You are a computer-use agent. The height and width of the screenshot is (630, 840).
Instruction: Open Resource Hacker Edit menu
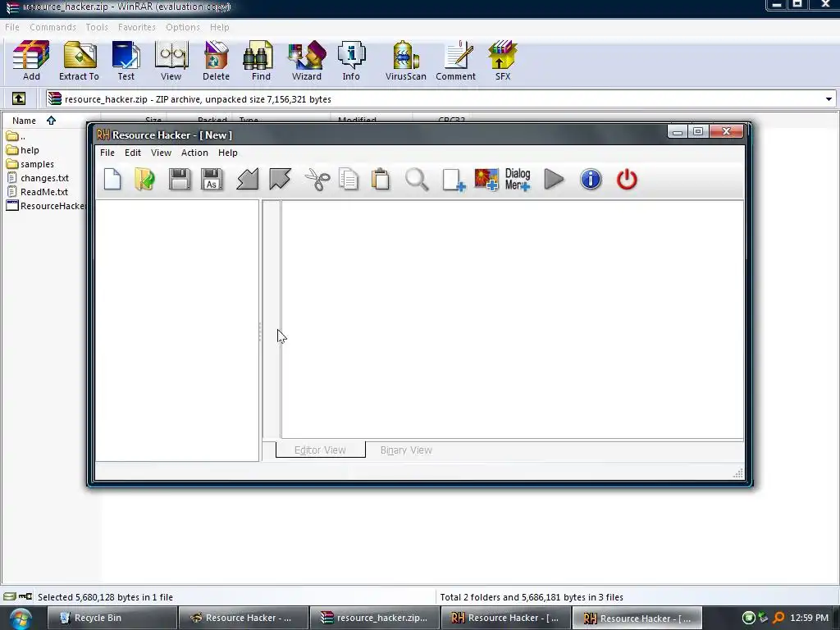click(x=133, y=153)
